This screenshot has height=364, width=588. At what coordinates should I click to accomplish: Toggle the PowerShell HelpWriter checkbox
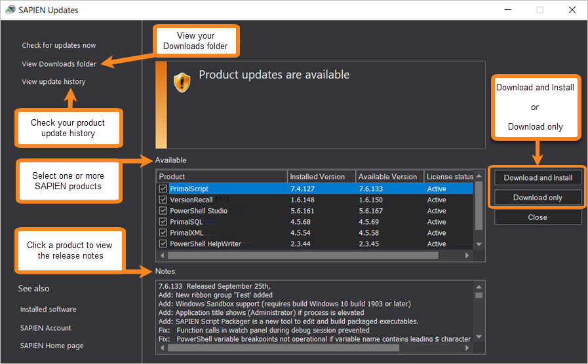pos(163,244)
